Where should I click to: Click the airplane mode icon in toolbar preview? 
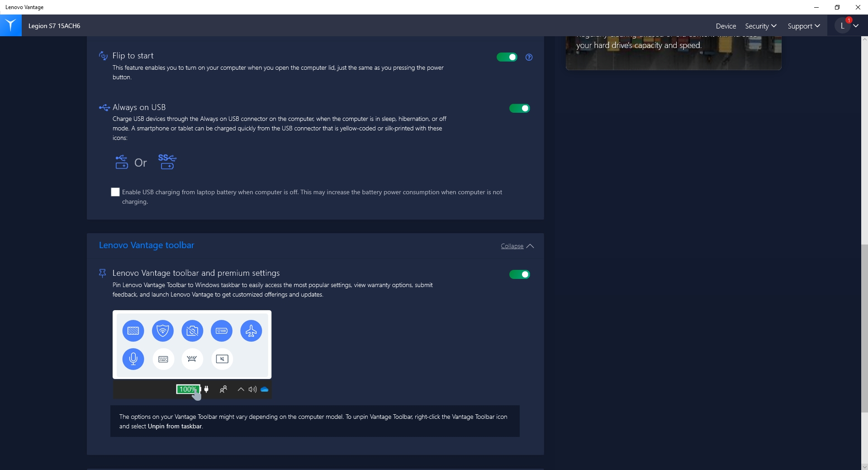pos(251,331)
